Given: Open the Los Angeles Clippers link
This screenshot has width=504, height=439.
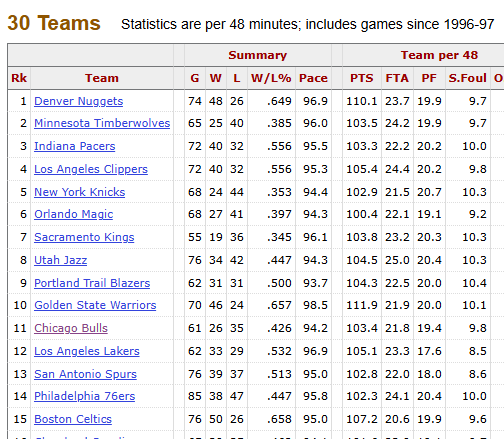Looking at the screenshot, I should coord(91,169).
